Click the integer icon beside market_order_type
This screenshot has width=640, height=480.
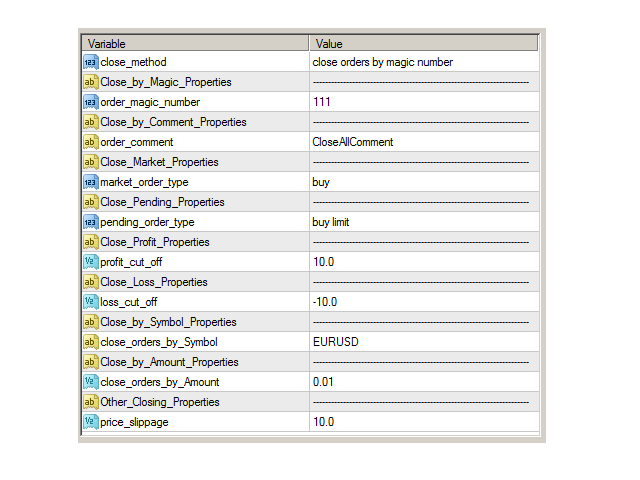click(91, 182)
